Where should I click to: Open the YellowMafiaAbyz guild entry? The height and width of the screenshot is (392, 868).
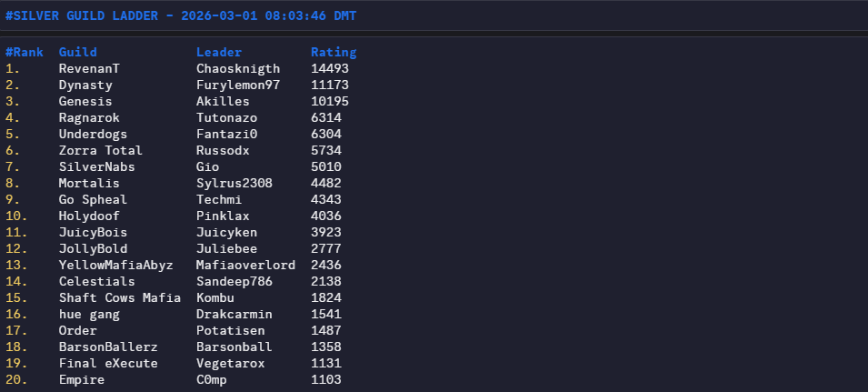coord(115,265)
